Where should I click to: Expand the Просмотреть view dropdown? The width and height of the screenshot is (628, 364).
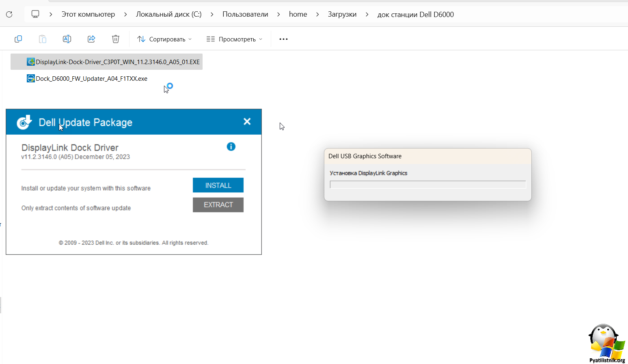pyautogui.click(x=234, y=39)
